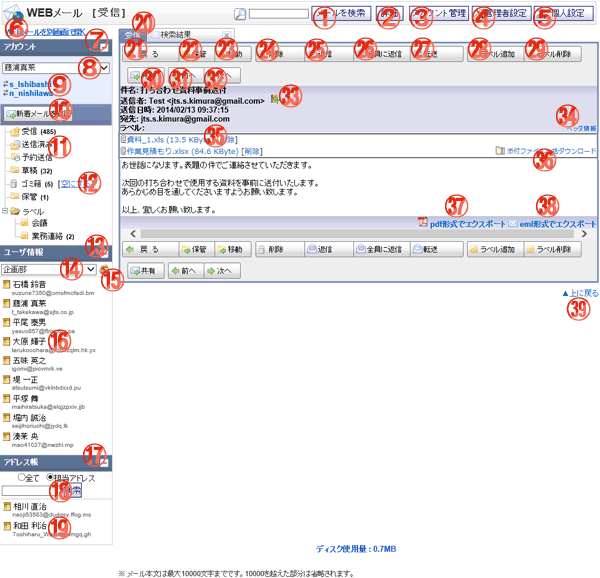This screenshot has width=600, height=578.
Task: Click the right arrow of the horizontal scrollbar
Action: click(584, 233)
